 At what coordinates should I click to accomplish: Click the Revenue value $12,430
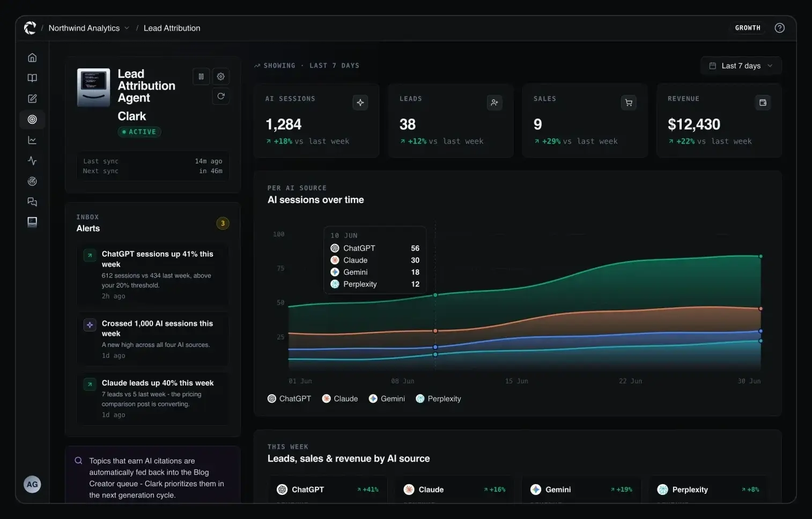[x=694, y=124]
